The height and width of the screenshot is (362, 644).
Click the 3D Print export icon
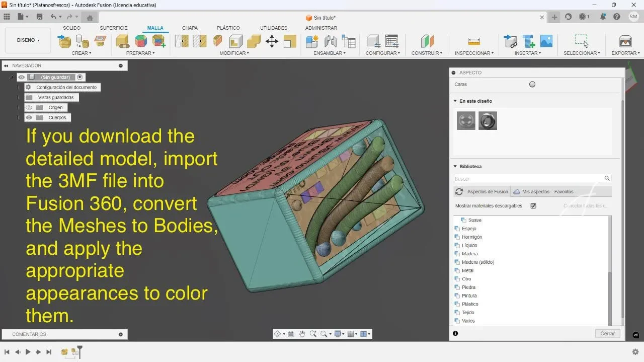[x=625, y=41]
